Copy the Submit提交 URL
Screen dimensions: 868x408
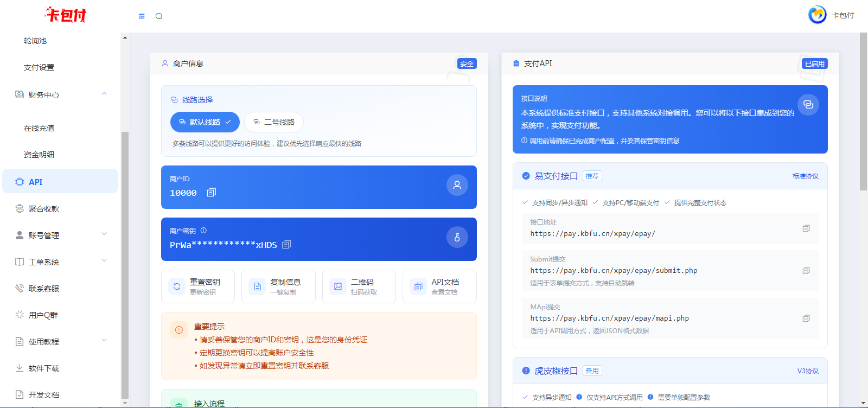click(x=806, y=271)
